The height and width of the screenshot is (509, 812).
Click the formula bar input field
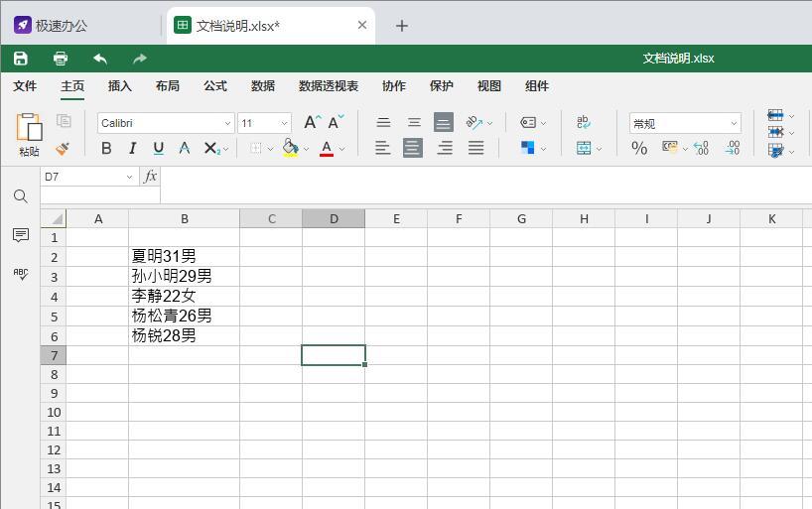(485, 185)
